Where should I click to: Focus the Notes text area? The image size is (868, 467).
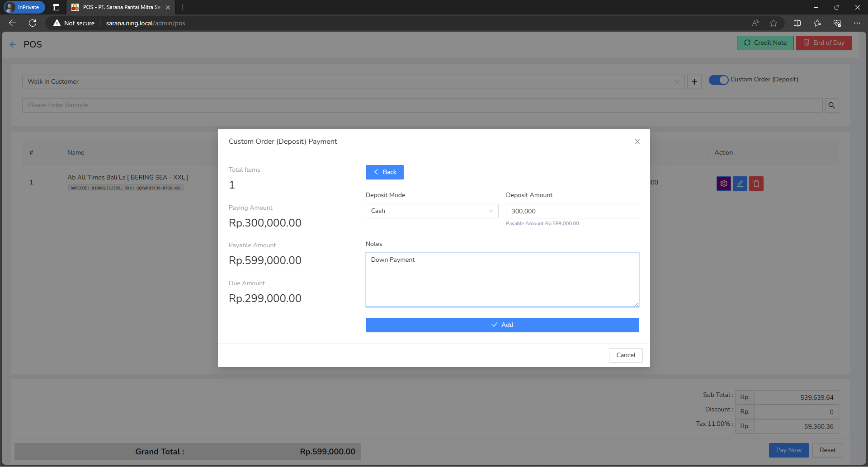click(x=502, y=280)
